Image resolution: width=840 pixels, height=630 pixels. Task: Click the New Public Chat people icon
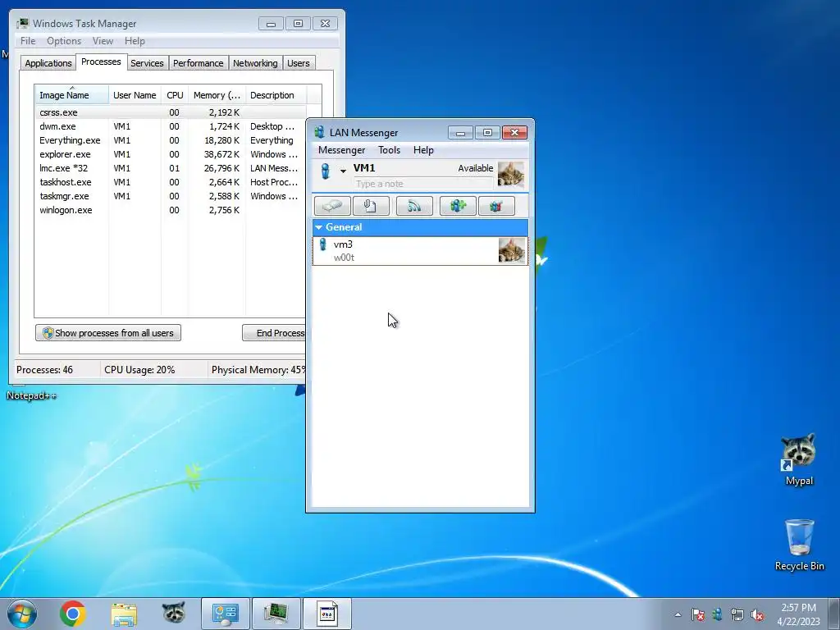tap(458, 206)
